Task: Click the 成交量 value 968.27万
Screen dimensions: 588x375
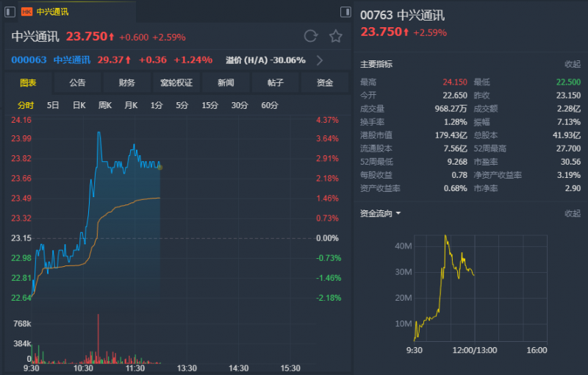Action: click(x=451, y=109)
